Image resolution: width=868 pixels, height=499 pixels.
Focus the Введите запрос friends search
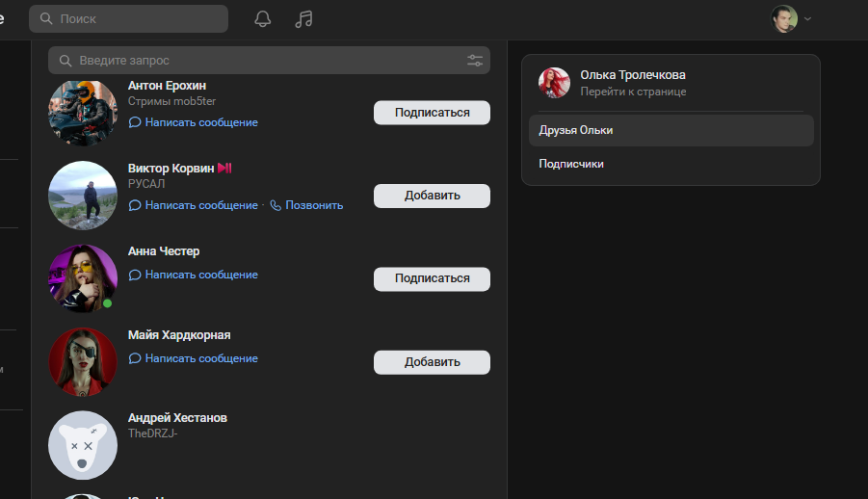[x=269, y=61]
